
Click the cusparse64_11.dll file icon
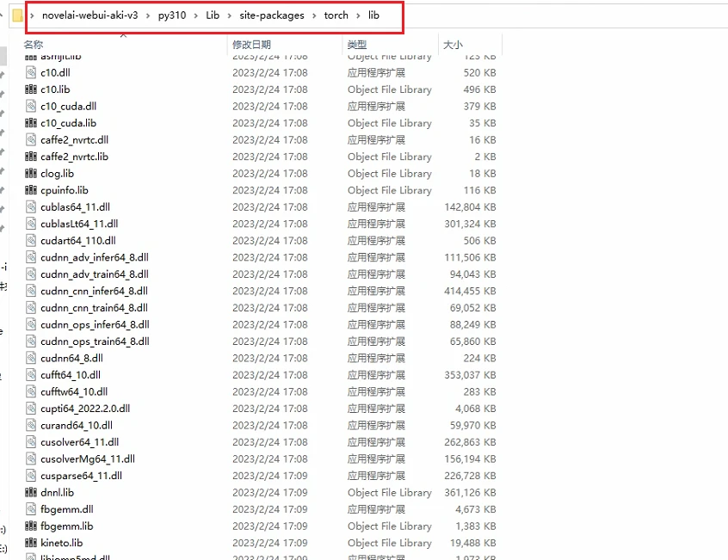(x=31, y=476)
